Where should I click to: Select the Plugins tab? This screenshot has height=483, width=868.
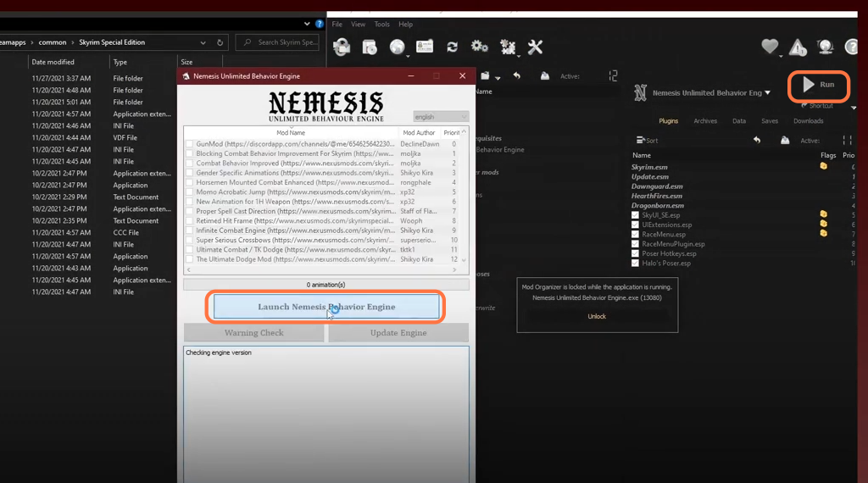point(668,121)
